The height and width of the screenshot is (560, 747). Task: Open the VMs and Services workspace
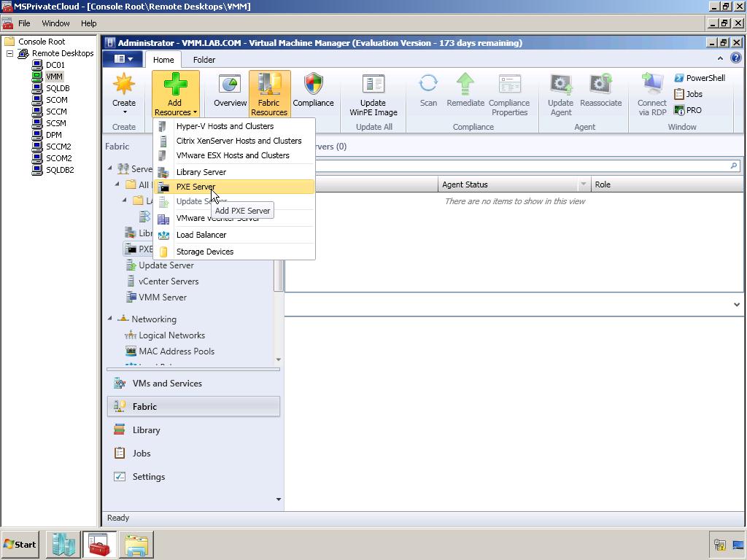(x=193, y=384)
